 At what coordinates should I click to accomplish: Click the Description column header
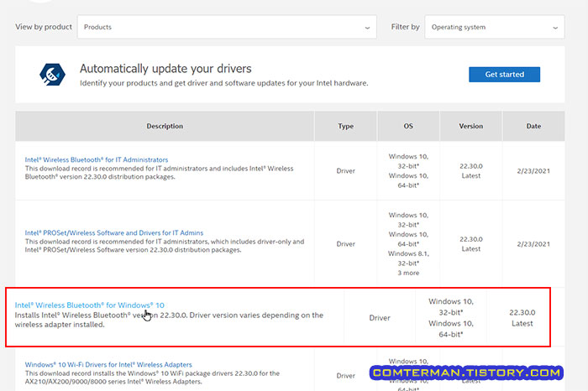165,126
